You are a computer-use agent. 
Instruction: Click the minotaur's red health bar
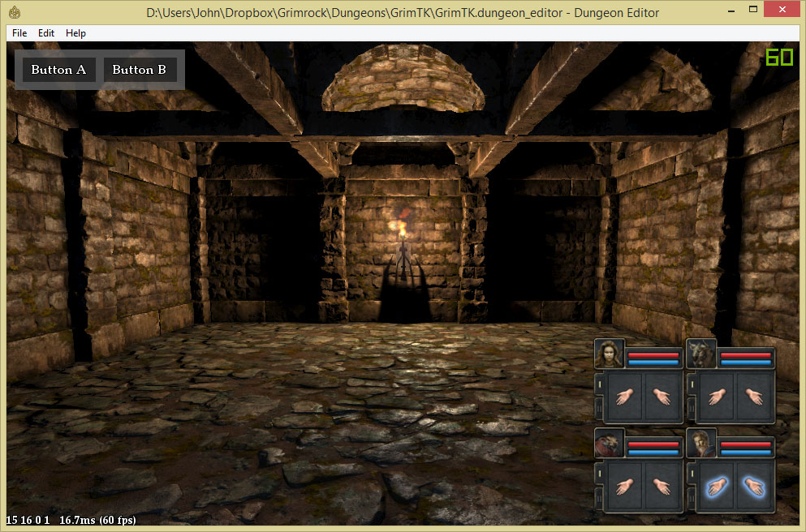tap(746, 355)
